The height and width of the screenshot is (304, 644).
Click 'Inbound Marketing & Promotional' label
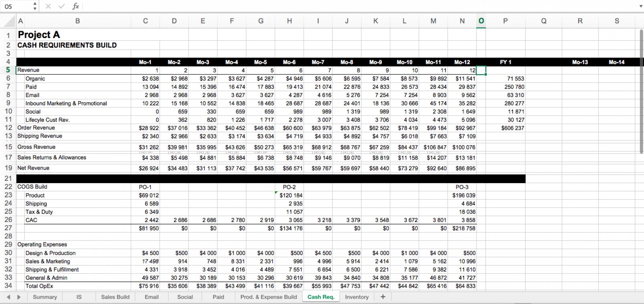[66, 103]
